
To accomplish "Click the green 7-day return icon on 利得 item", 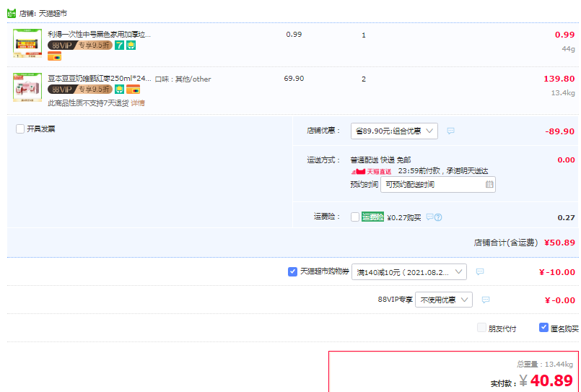I will pos(119,45).
